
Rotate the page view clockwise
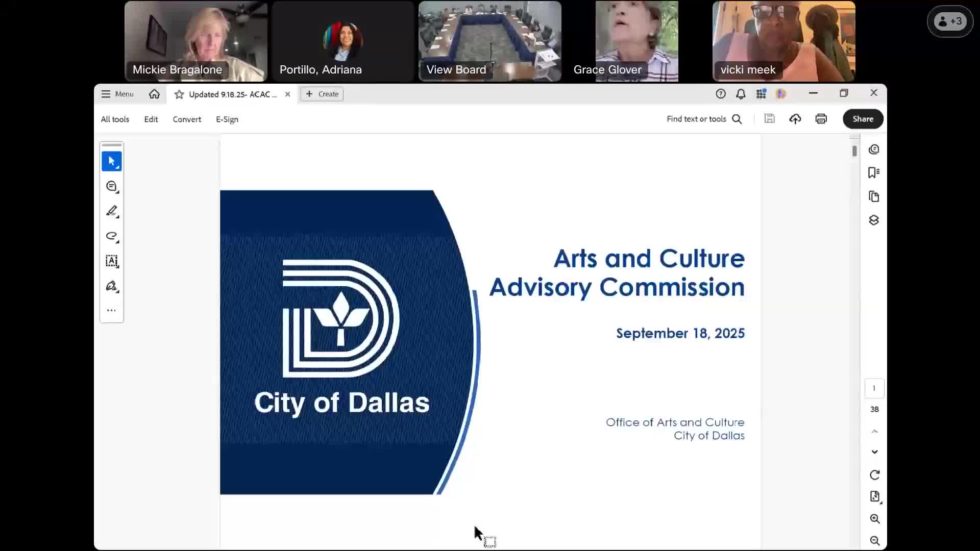coord(874,475)
